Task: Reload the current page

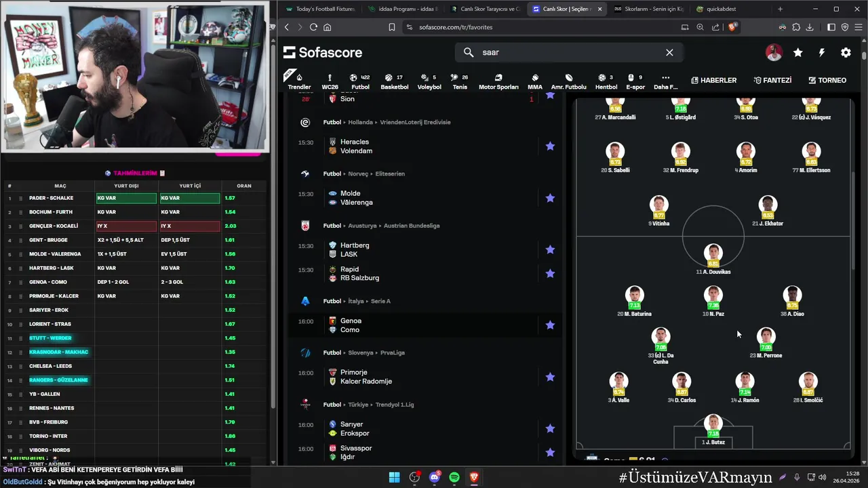Action: [313, 27]
